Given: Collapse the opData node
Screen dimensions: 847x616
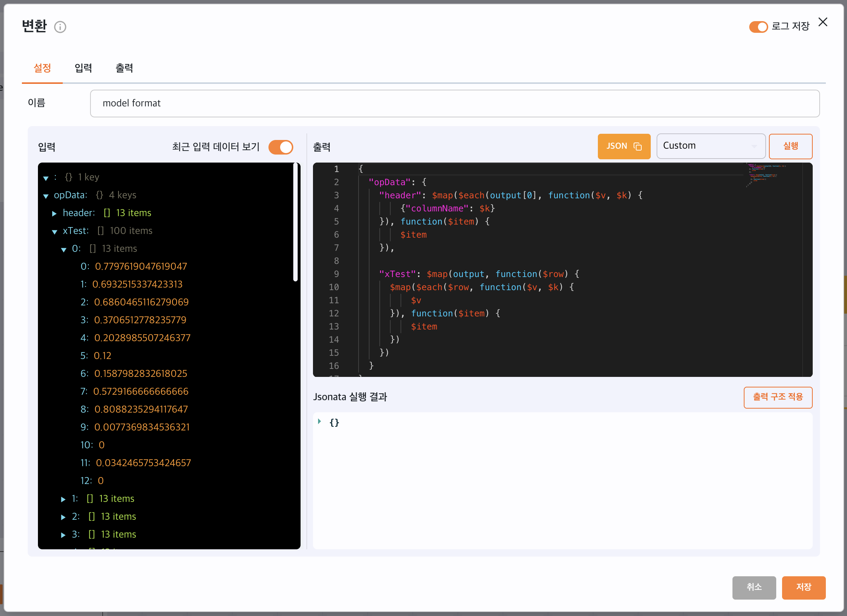Looking at the screenshot, I should [x=46, y=196].
